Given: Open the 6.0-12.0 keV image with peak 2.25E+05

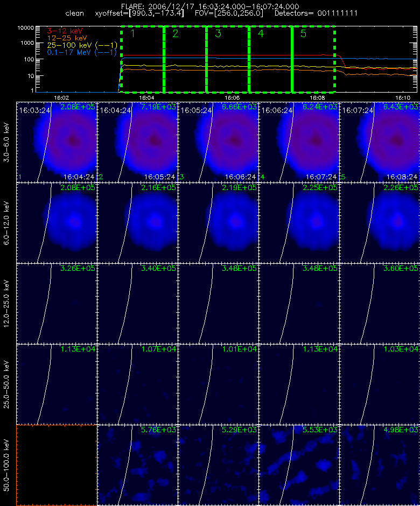Looking at the screenshot, I should 299,223.
